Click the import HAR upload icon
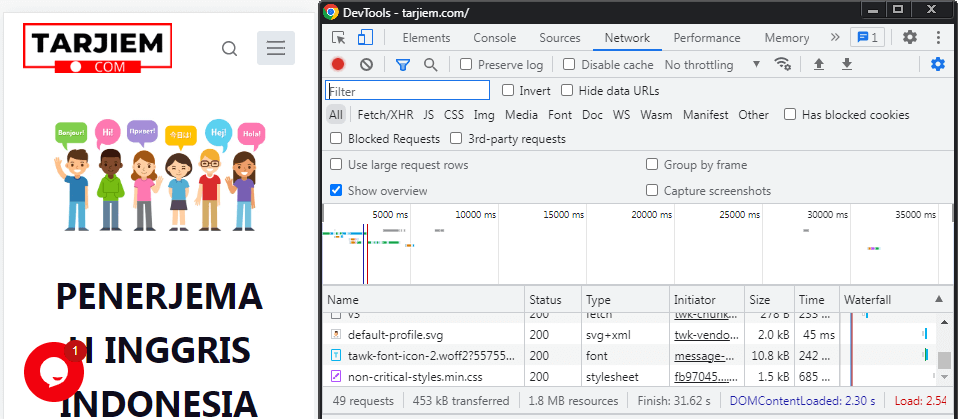This screenshot has height=419, width=958. coord(819,64)
